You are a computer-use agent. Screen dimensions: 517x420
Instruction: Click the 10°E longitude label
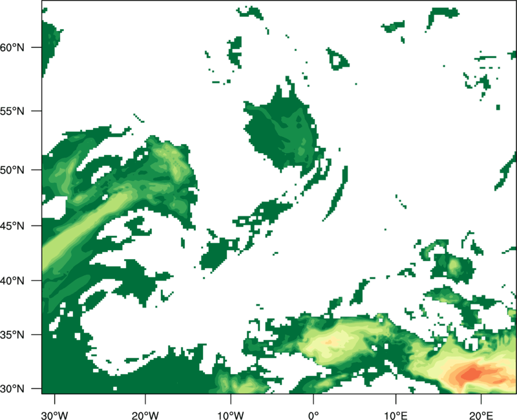click(x=396, y=415)
